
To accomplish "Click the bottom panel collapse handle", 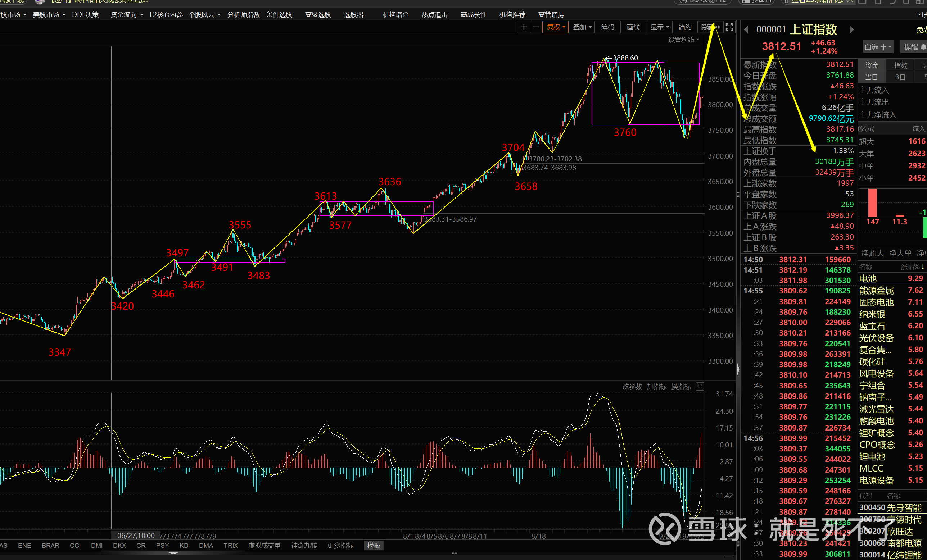I will (173, 553).
